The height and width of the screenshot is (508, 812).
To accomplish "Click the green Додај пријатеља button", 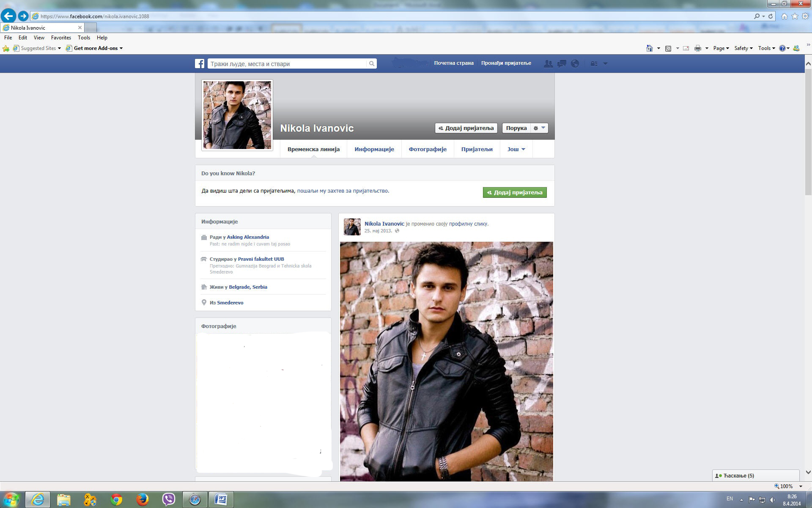I will point(514,192).
